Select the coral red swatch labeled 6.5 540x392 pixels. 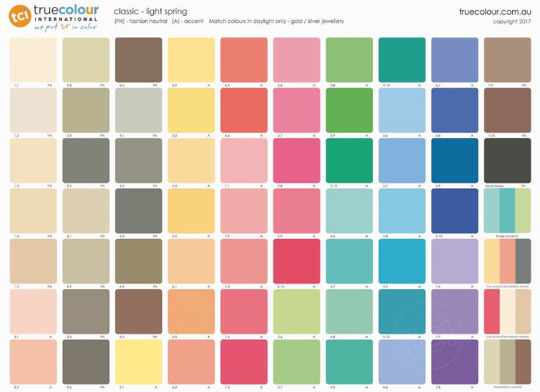pyautogui.click(x=244, y=110)
